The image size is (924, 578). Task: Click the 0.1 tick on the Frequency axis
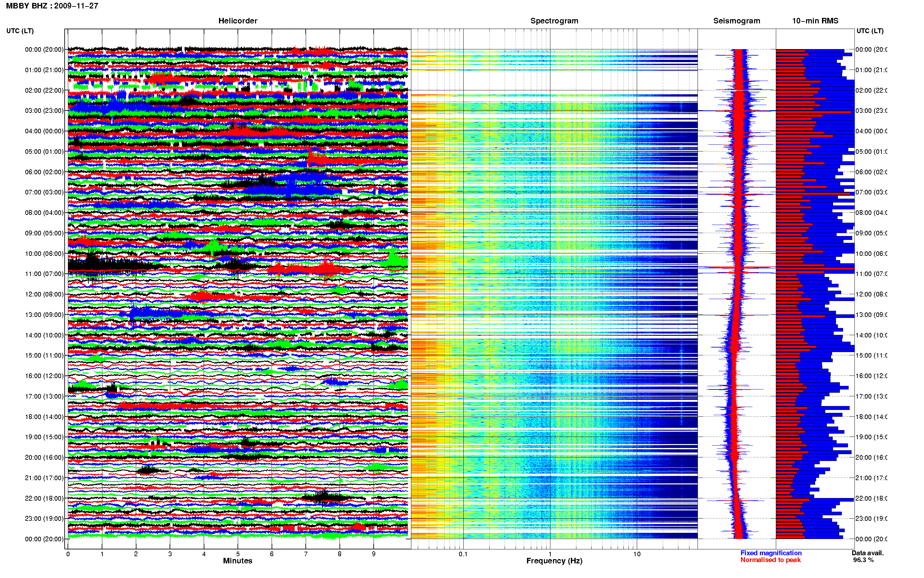coord(463,554)
